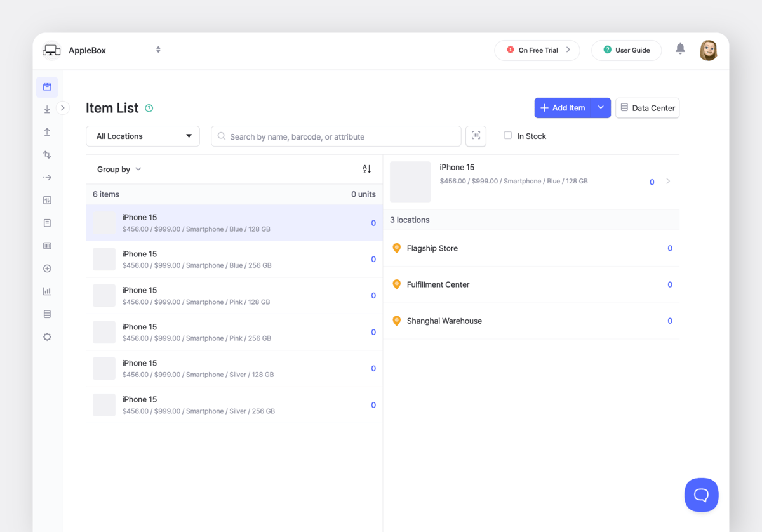
Task: Click the dashed-arrow Move sidebar icon
Action: pyautogui.click(x=47, y=178)
